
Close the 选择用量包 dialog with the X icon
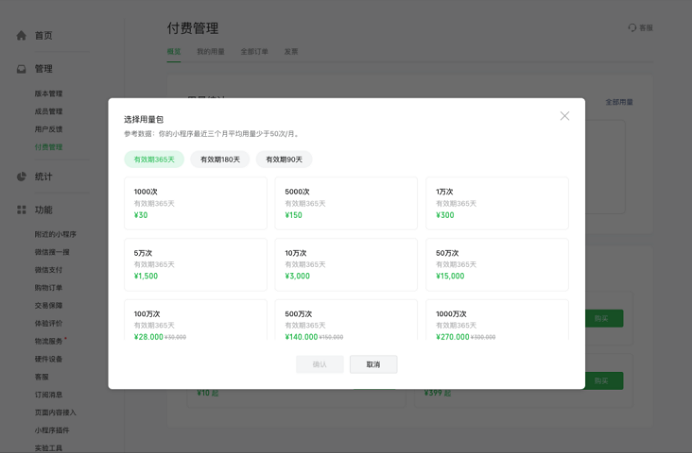click(564, 116)
